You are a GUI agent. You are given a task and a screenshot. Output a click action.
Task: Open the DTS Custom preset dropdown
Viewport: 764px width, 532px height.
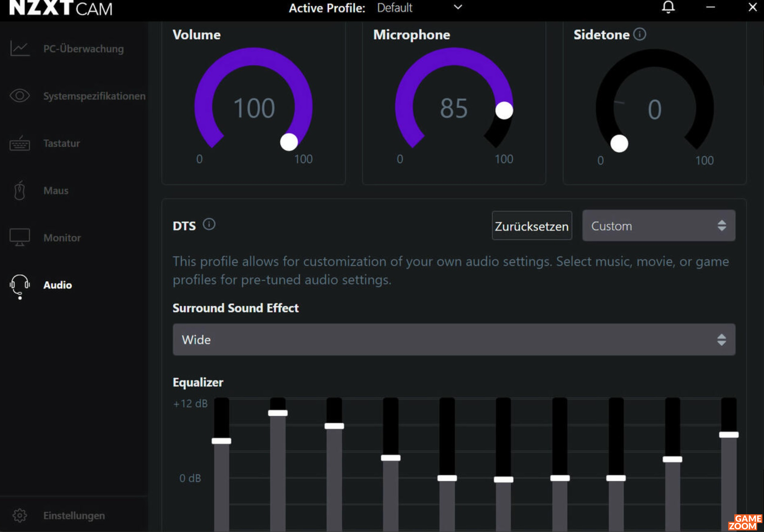[x=659, y=225]
